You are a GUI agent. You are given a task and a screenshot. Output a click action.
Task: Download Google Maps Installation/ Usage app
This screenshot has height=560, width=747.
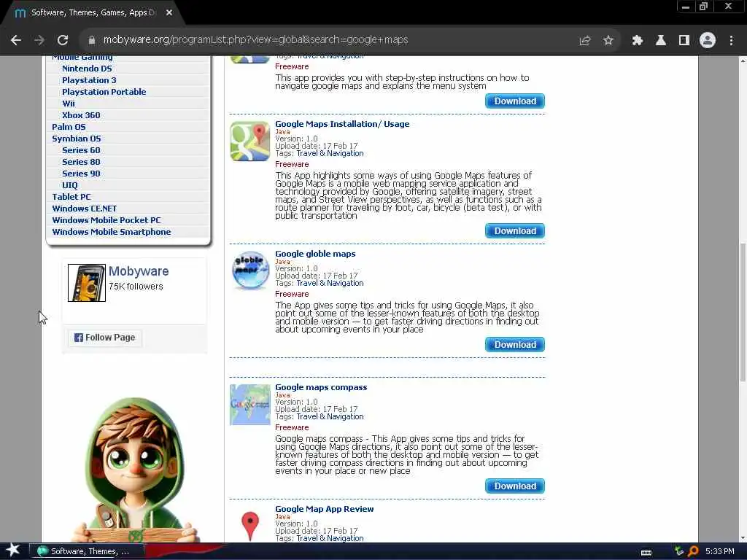[x=515, y=231]
